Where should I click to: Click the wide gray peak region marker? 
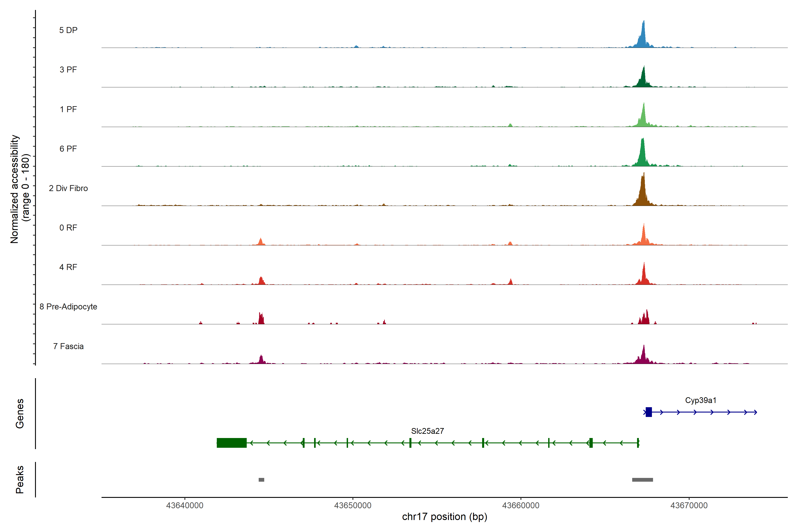[642, 479]
